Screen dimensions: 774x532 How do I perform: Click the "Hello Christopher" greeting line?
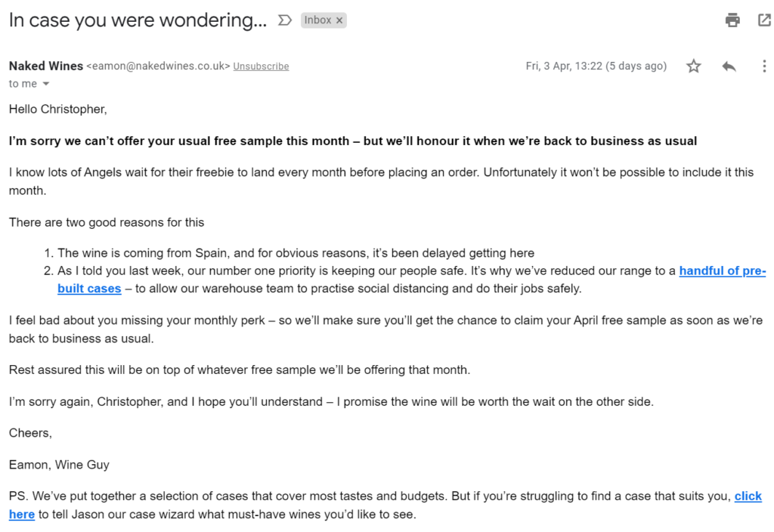point(58,110)
